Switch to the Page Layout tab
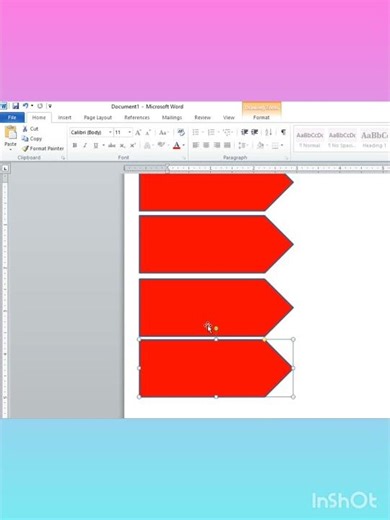Screen dimensions: 390x520 coord(98,117)
